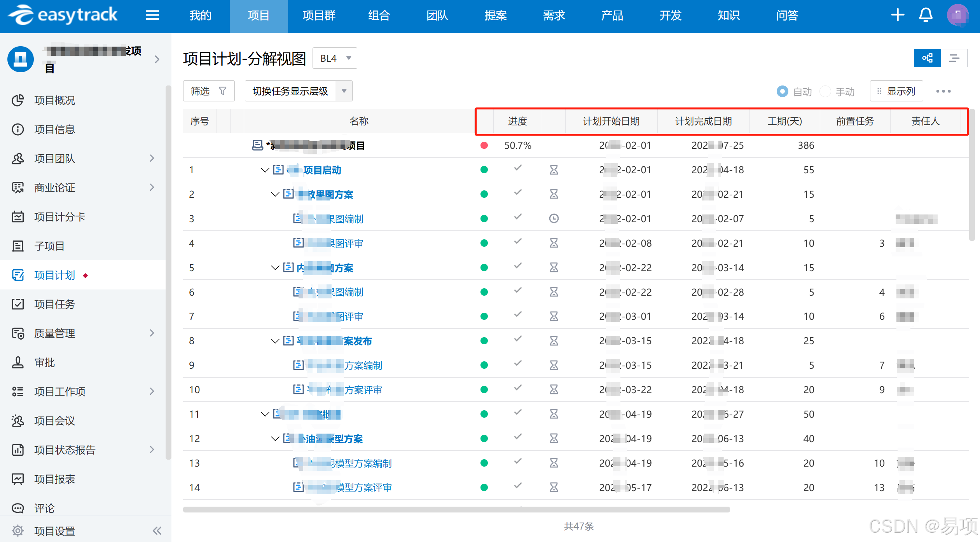980x542 pixels.
Task: Select the 手动 radio option
Action: click(825, 91)
